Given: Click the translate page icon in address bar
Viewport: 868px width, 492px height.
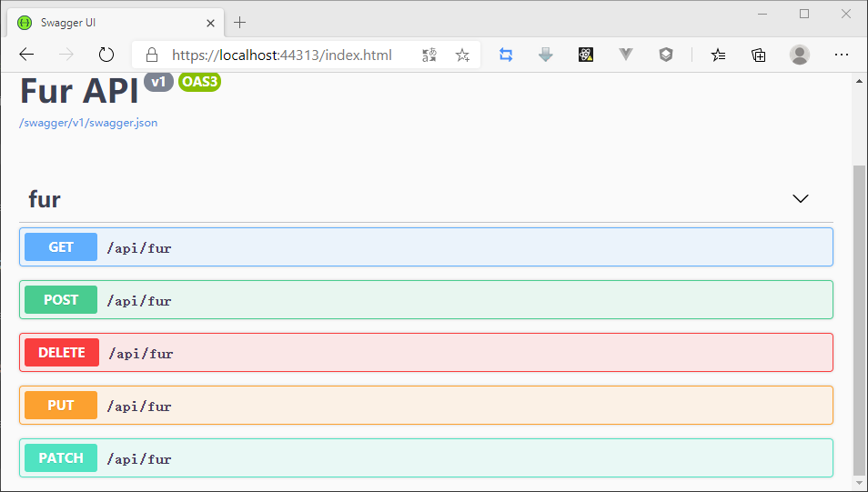Looking at the screenshot, I should (x=429, y=55).
